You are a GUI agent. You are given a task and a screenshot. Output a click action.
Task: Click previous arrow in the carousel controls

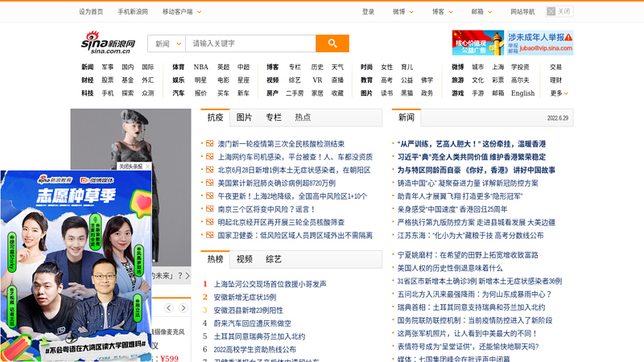[x=169, y=308]
